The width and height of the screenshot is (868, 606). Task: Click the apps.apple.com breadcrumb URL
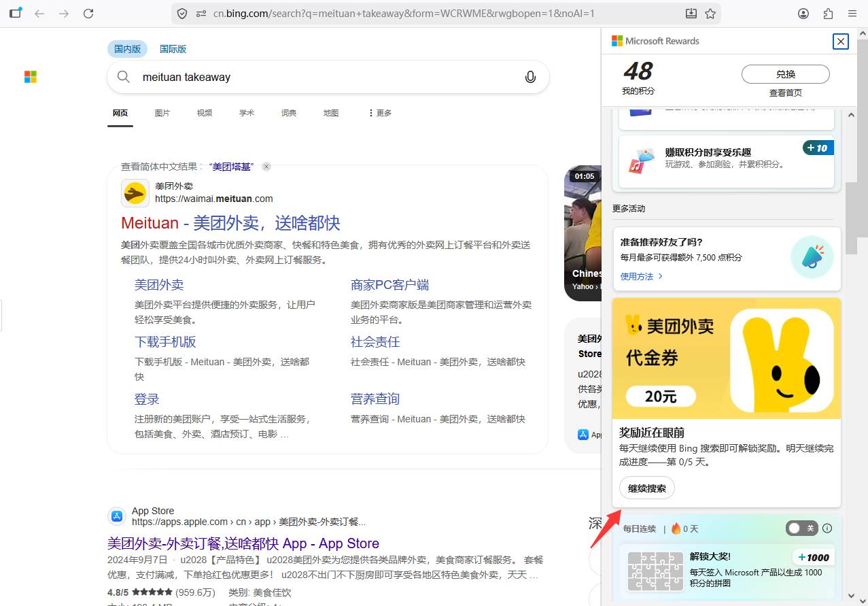coord(249,522)
